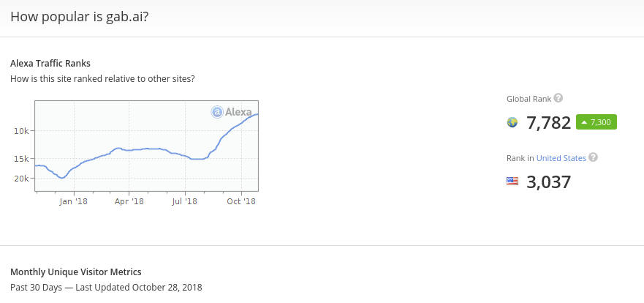Click the global rank number 7,782
Image resolution: width=644 pixels, height=303 pixels.
(x=549, y=122)
